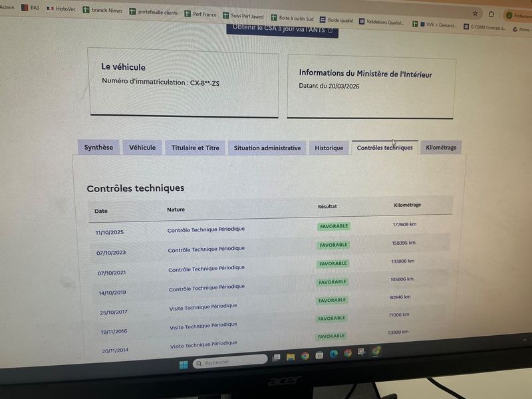
Task: Click the mileage 53999 km
Action: (x=398, y=332)
